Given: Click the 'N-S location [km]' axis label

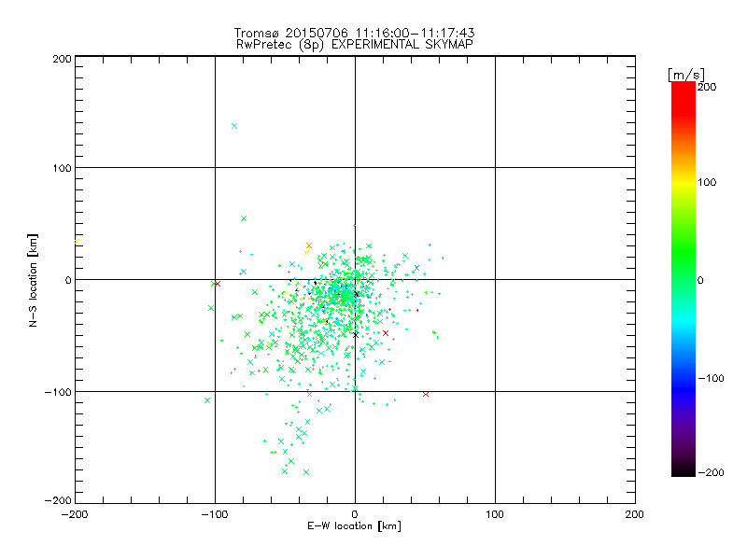Looking at the screenshot, I should 33,281.
